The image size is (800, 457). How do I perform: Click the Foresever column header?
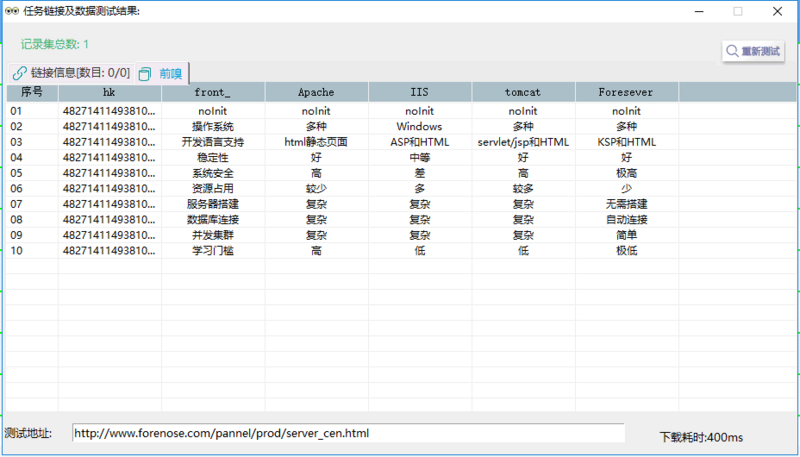point(627,92)
